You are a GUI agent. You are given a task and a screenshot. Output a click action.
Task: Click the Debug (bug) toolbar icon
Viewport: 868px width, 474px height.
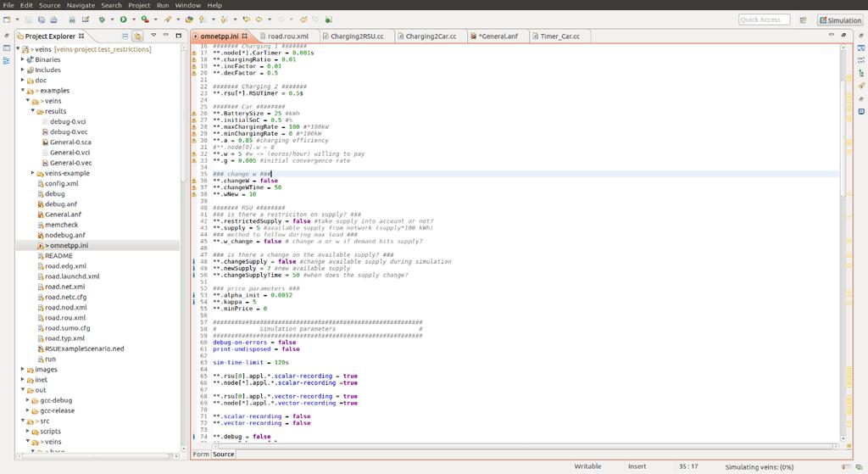click(x=102, y=20)
